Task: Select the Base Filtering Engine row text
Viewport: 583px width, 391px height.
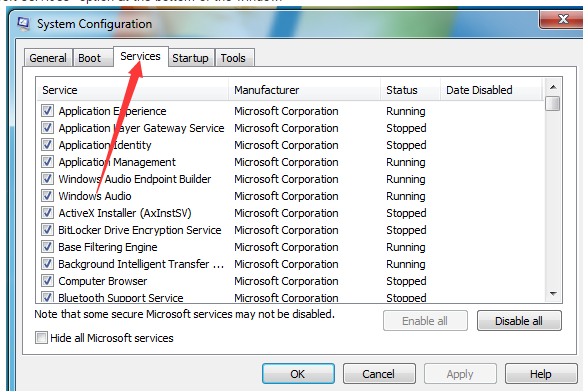Action: [108, 247]
